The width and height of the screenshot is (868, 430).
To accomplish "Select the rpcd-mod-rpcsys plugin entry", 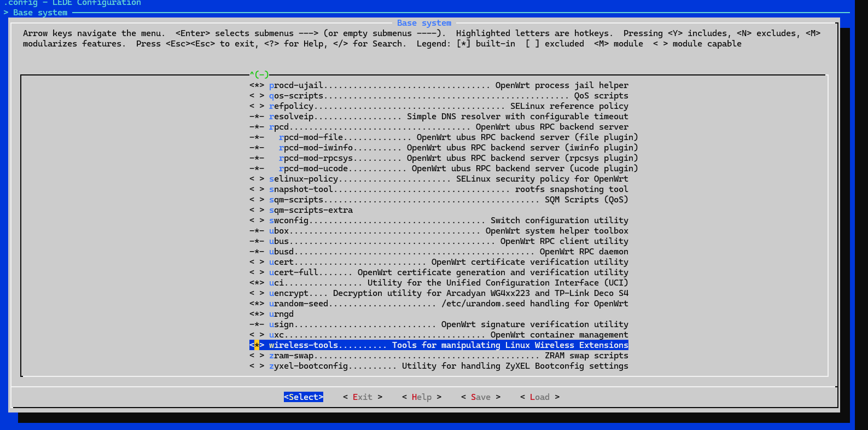I will 444,158.
